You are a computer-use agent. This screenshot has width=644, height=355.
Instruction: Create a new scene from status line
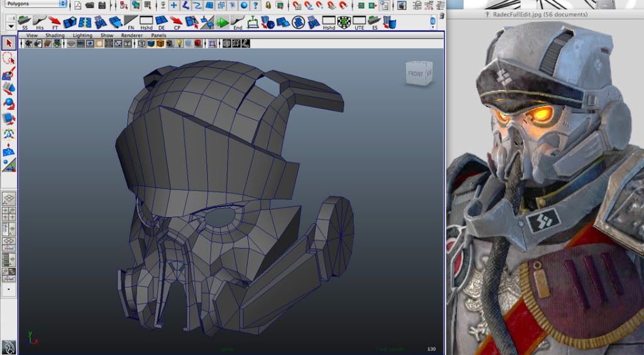coord(77,5)
